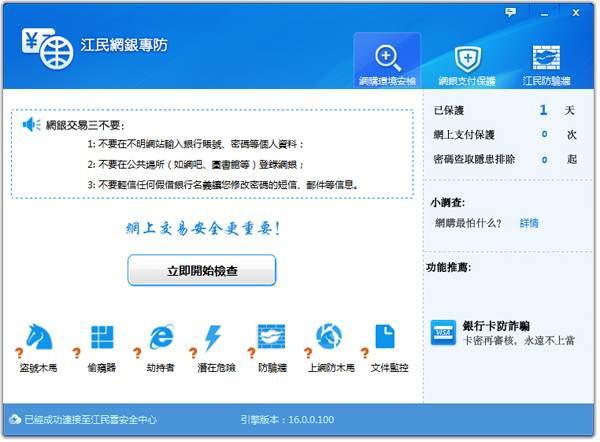Switch to 網銀支付保護 tab
Screen dimensions: 600x442
(x=468, y=65)
